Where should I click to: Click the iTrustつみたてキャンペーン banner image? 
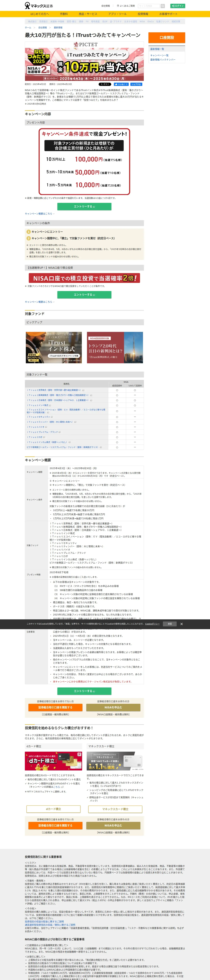(84, 61)
